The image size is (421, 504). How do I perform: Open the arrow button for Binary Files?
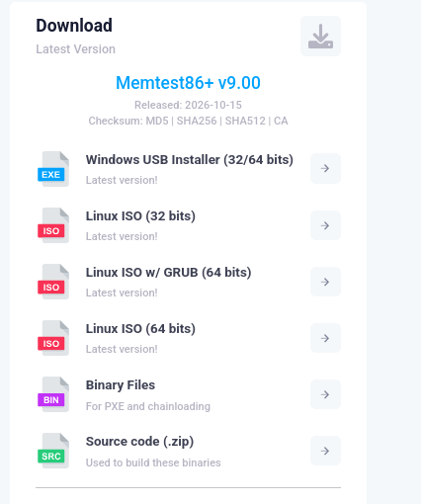(325, 394)
